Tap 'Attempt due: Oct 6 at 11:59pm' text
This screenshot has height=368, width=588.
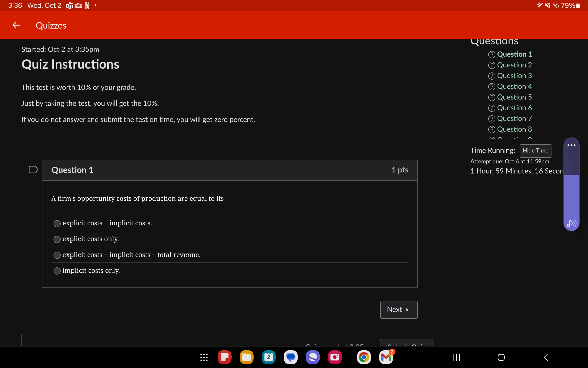(x=509, y=161)
